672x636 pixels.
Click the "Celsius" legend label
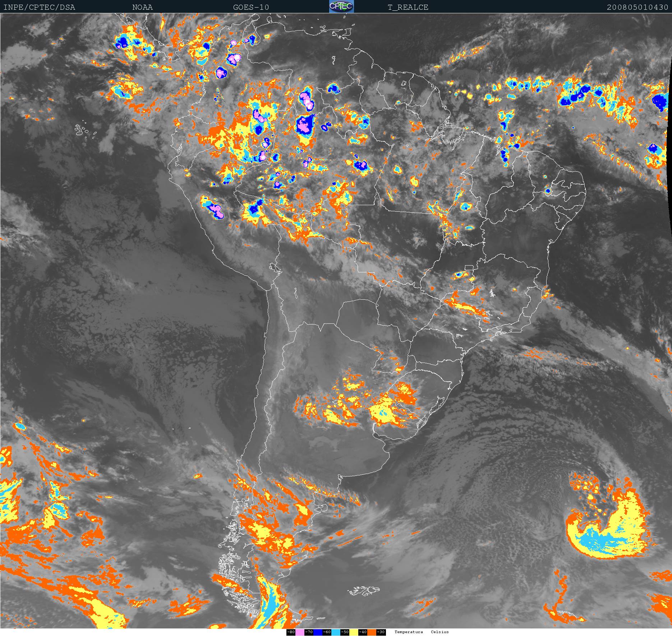pyautogui.click(x=440, y=632)
